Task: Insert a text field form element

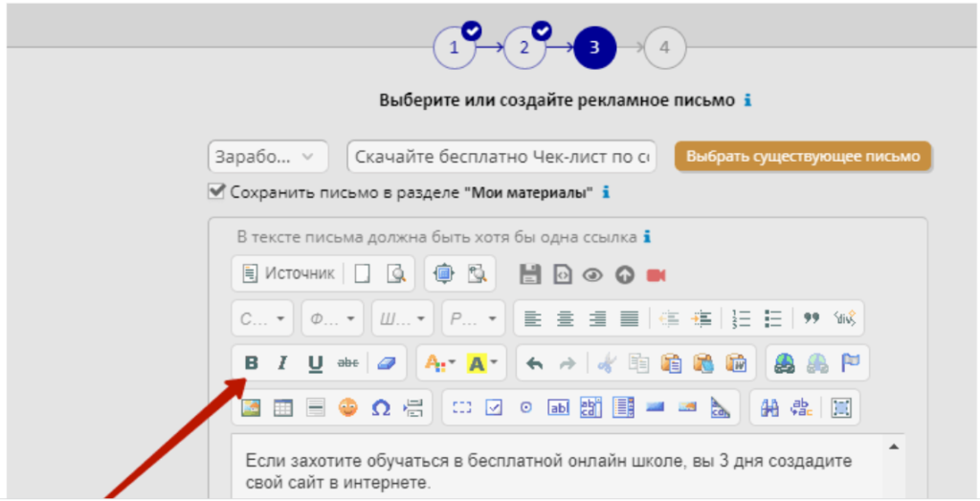Action: click(559, 408)
